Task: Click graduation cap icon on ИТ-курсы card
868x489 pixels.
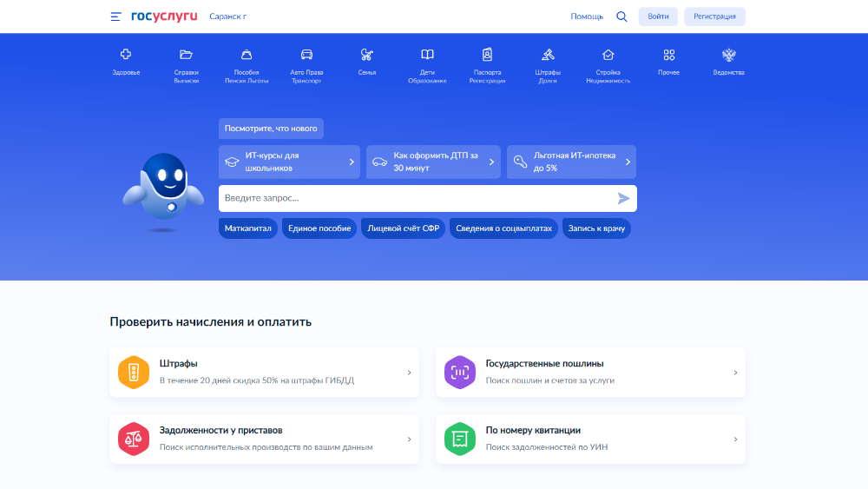Action: (232, 162)
